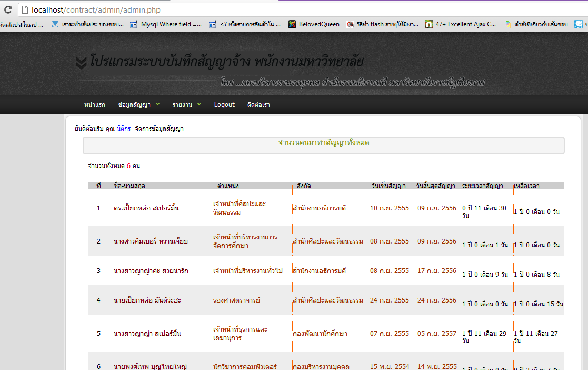Viewport: 588px width, 370px height.
Task: Reload the page with the refresh icon
Action: [x=8, y=10]
